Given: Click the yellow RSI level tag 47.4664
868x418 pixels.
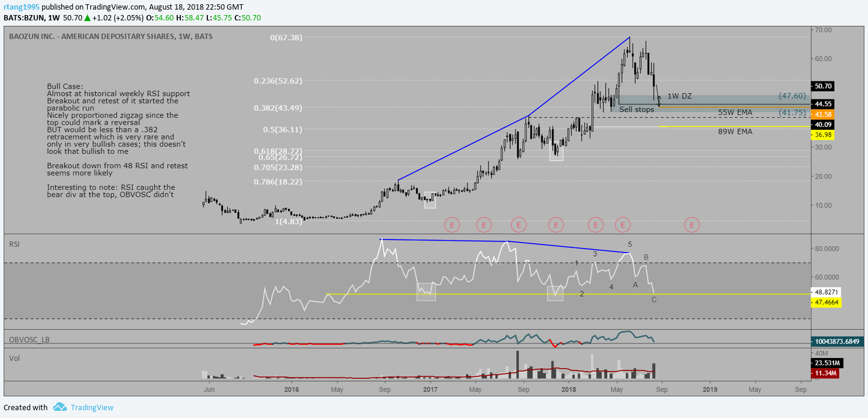Looking at the screenshot, I should coord(825,302).
